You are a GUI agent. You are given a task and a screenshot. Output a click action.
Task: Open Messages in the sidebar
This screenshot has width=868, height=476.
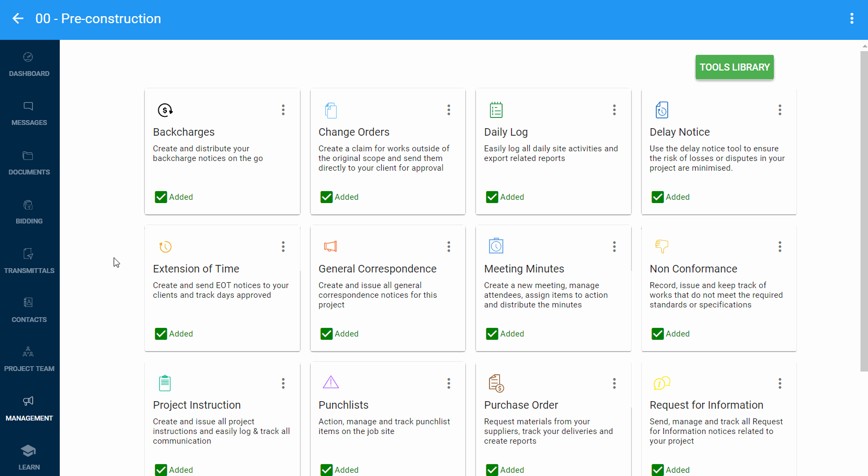click(x=29, y=114)
